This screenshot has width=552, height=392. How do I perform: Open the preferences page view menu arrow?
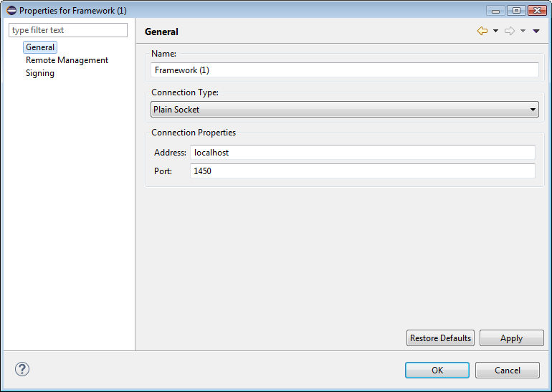536,31
